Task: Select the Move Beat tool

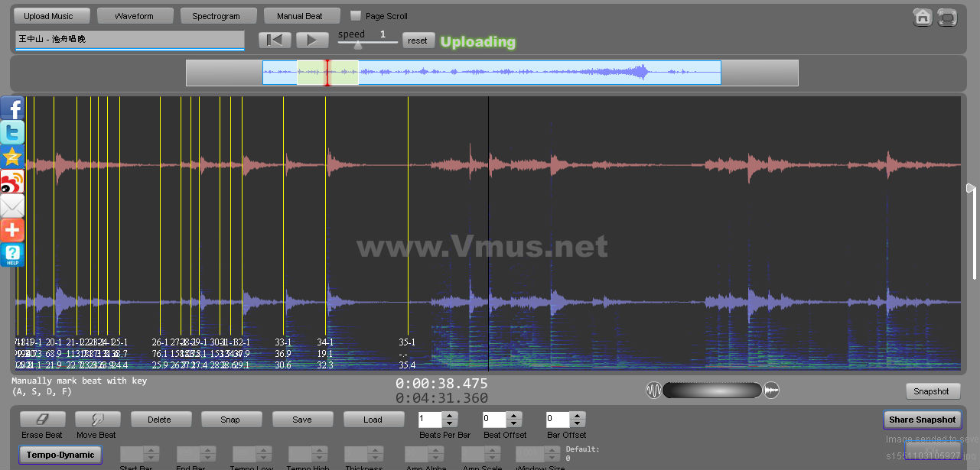Action: click(97, 420)
